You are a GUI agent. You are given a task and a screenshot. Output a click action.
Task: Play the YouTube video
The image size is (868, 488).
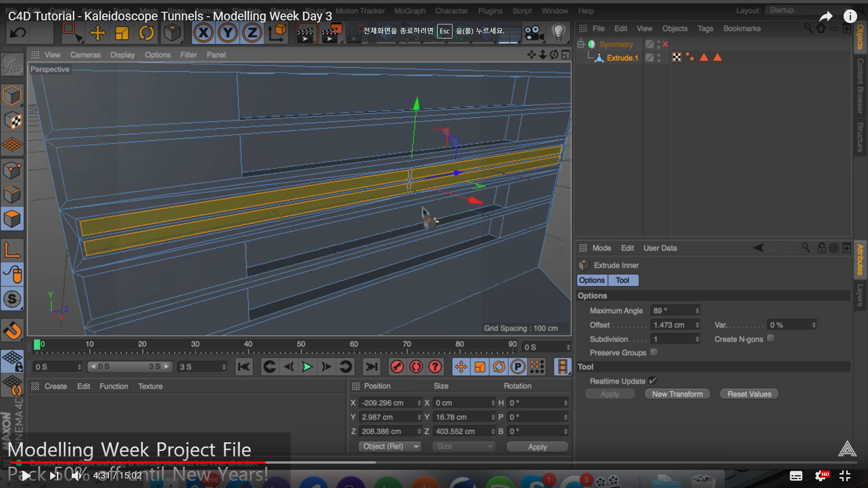coord(26,475)
